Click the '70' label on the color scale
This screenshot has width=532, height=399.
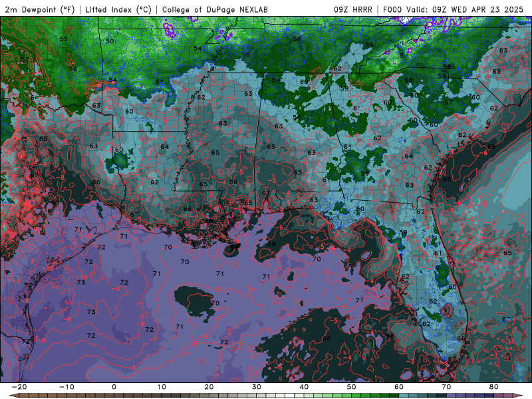[x=446, y=387]
